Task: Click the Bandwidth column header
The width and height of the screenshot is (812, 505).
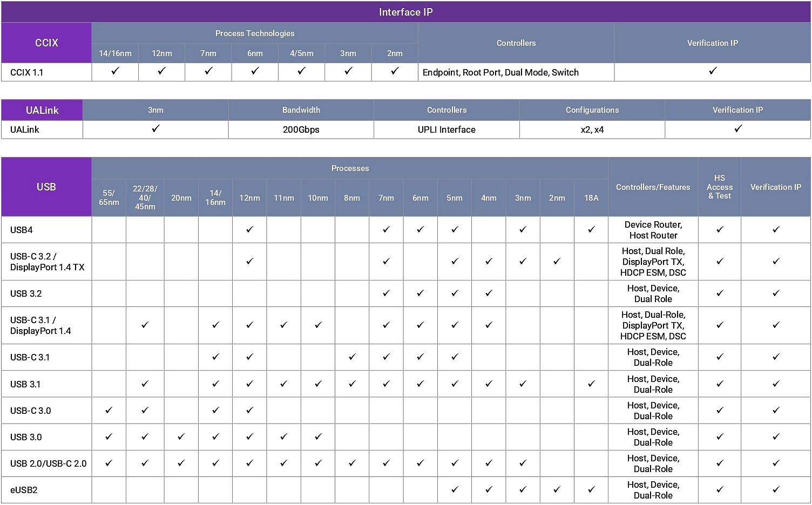Action: point(301,110)
